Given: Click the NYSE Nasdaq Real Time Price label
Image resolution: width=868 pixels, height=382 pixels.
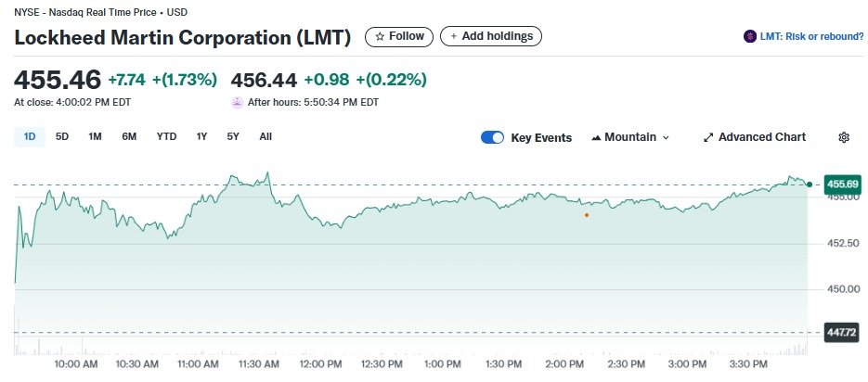Looking at the screenshot, I should pyautogui.click(x=101, y=12).
